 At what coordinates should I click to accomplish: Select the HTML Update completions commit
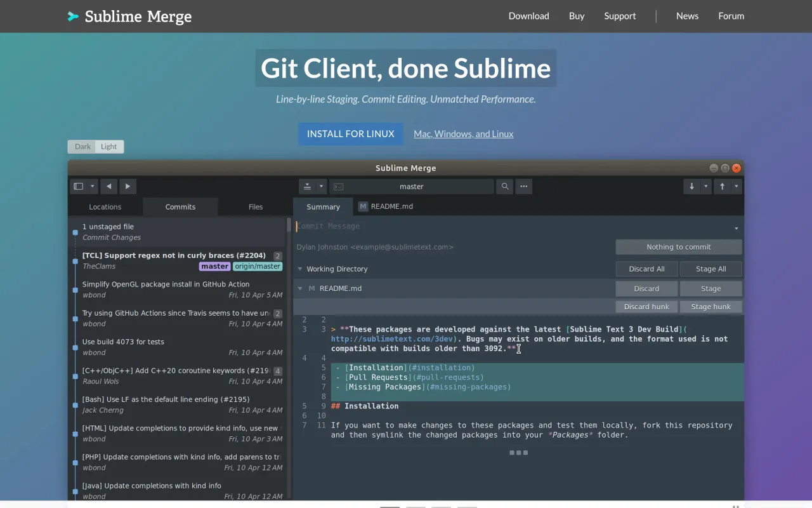click(x=178, y=434)
